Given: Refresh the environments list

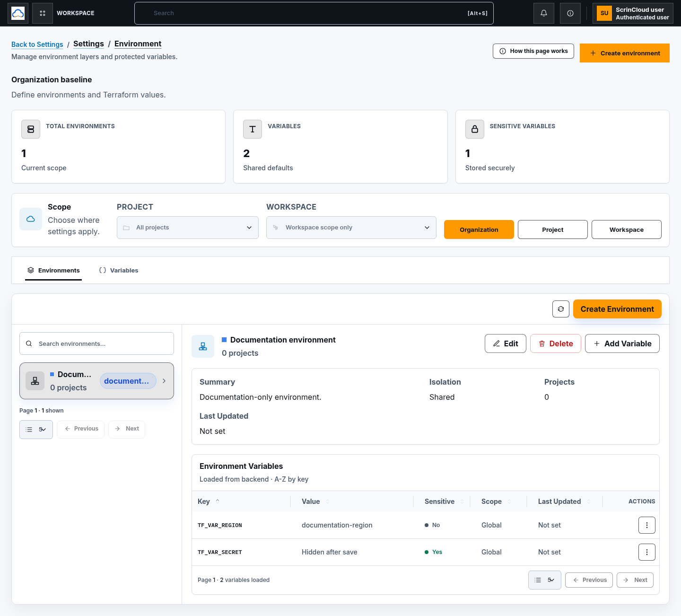Looking at the screenshot, I should 561,309.
